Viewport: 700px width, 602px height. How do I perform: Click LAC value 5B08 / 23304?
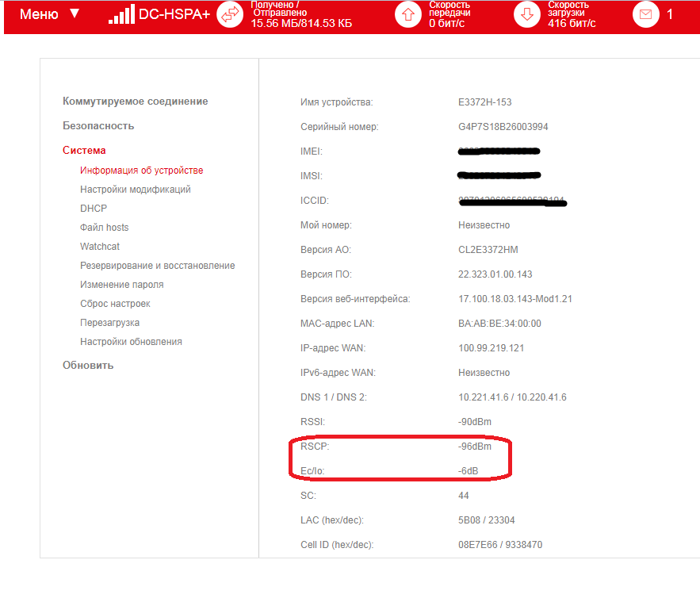[486, 520]
